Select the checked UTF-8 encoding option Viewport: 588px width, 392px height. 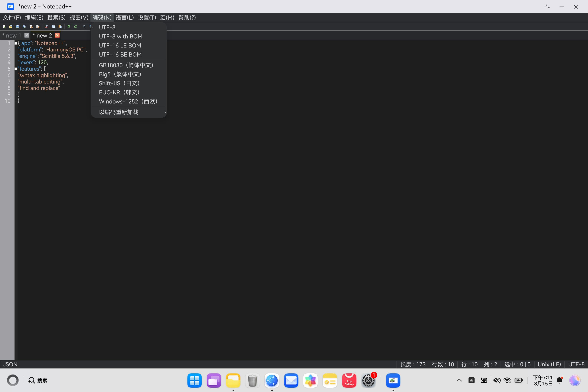point(129,27)
